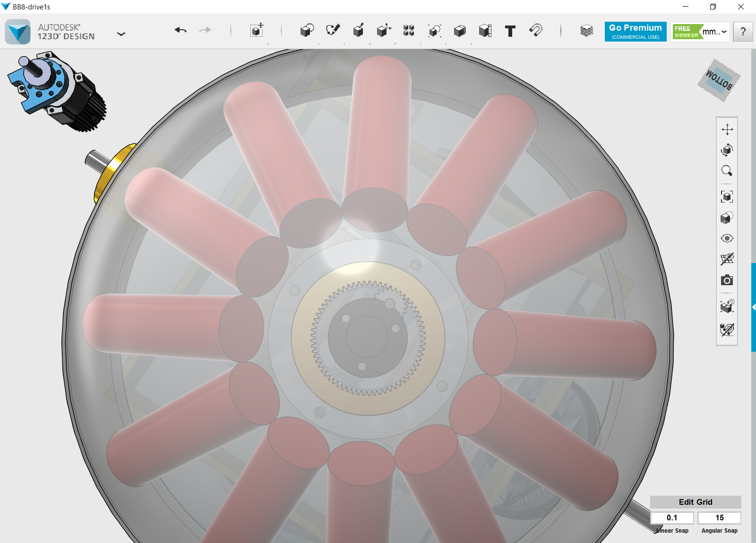Viewport: 756px width, 543px height.
Task: Open the Measure tool
Action: (x=485, y=31)
